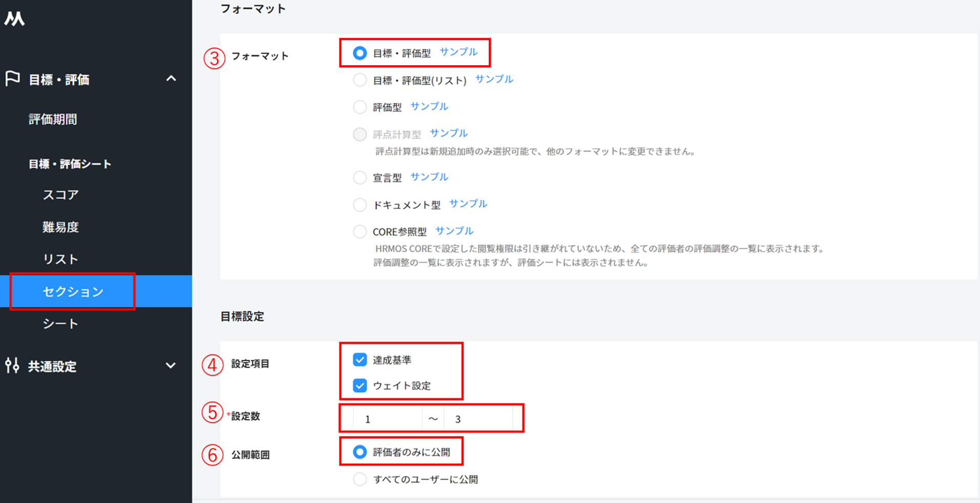The width and height of the screenshot is (980, 503).
Task: Open 評価期間 in the sidebar
Action: pyautogui.click(x=53, y=119)
